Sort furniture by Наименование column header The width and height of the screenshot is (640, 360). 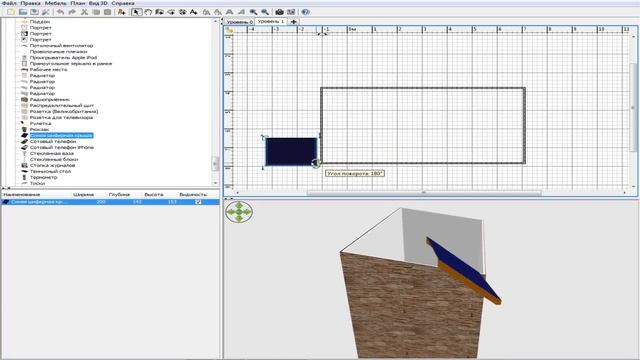tap(22, 195)
